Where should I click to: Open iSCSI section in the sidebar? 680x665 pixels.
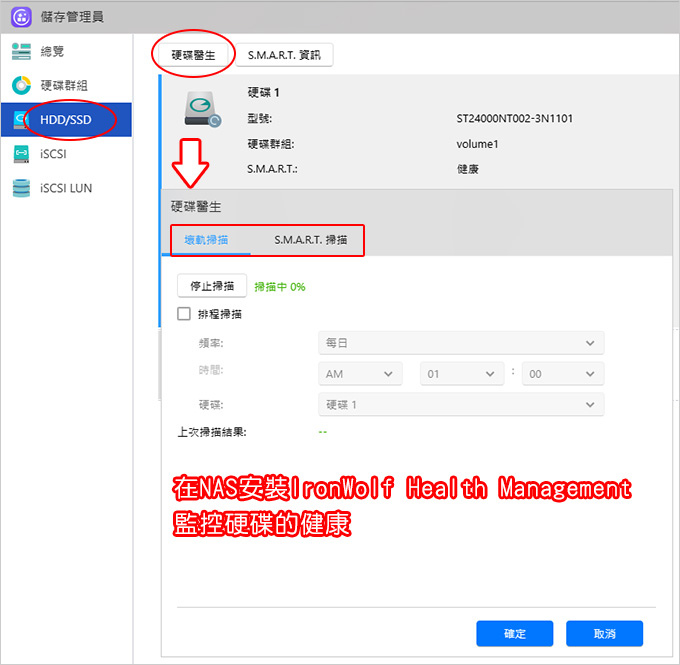click(x=53, y=154)
